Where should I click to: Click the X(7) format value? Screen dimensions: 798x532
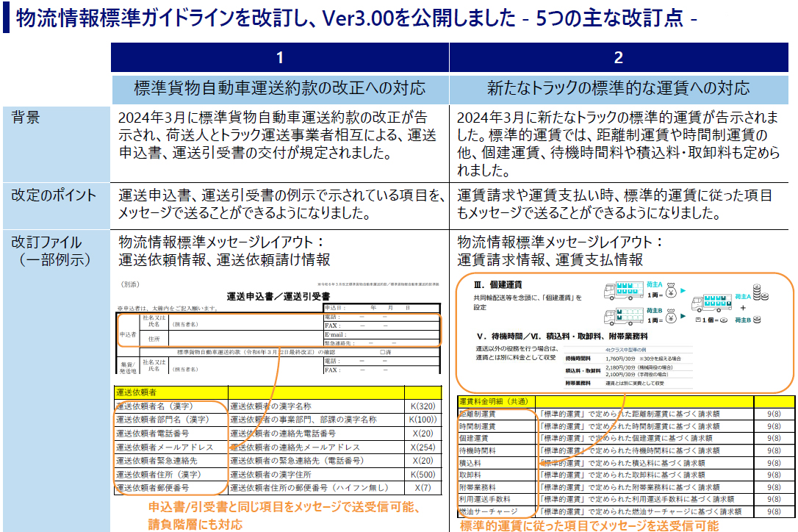[x=423, y=488]
